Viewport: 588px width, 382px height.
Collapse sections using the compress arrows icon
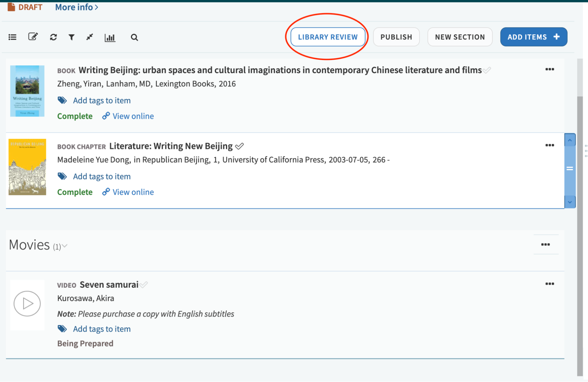coord(89,37)
